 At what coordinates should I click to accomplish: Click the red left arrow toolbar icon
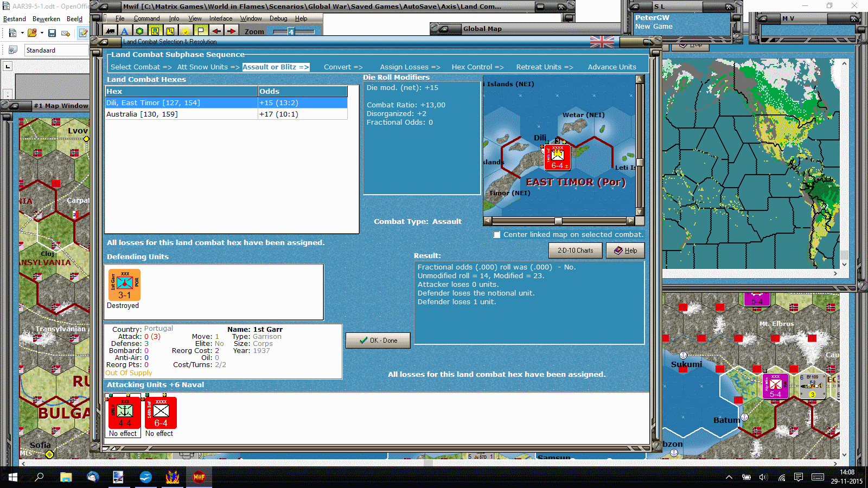(216, 31)
